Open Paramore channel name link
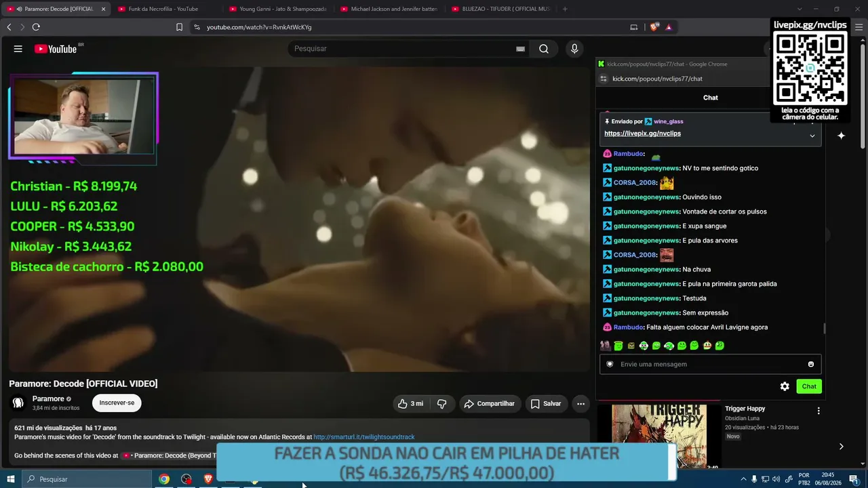This screenshot has height=488, width=868. coord(48,399)
